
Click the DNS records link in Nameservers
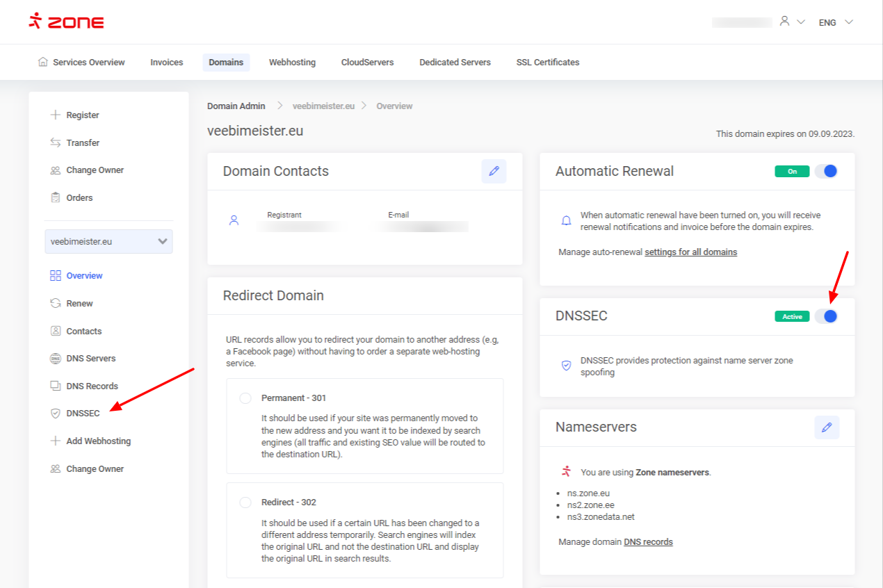pyautogui.click(x=648, y=542)
